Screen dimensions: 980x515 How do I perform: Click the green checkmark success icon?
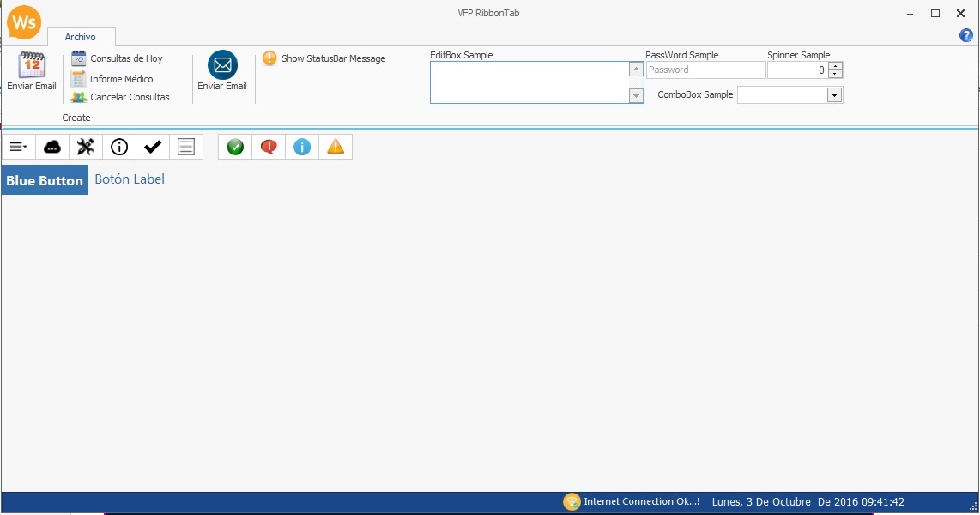(x=234, y=147)
